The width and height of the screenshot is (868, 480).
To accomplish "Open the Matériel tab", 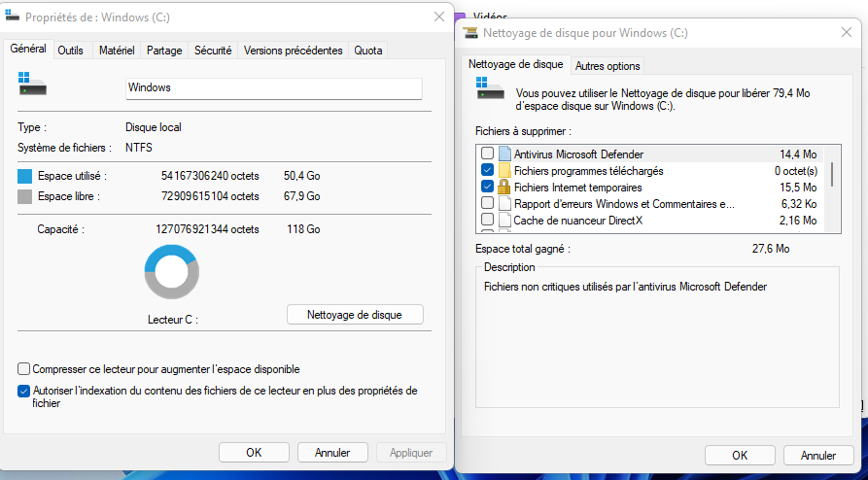I will [x=117, y=51].
